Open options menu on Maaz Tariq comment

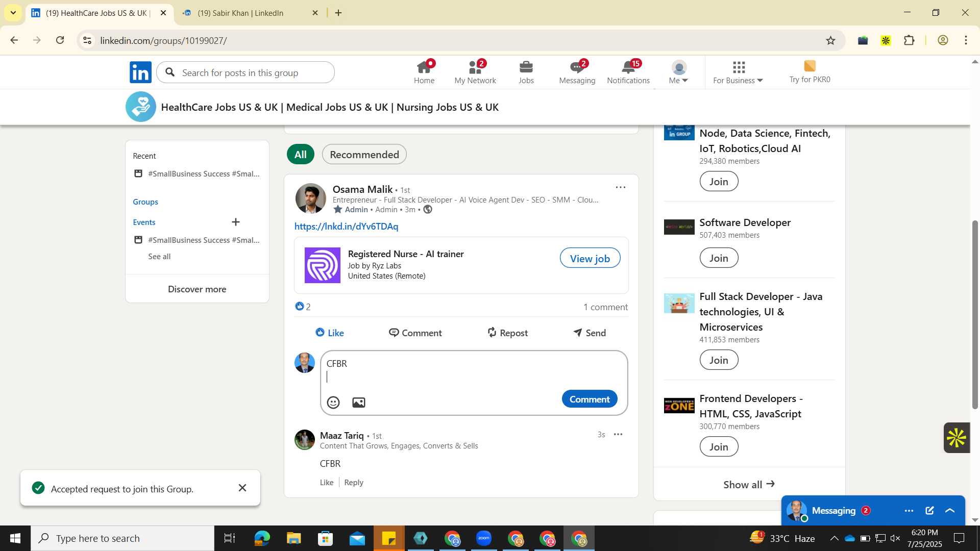(x=618, y=435)
